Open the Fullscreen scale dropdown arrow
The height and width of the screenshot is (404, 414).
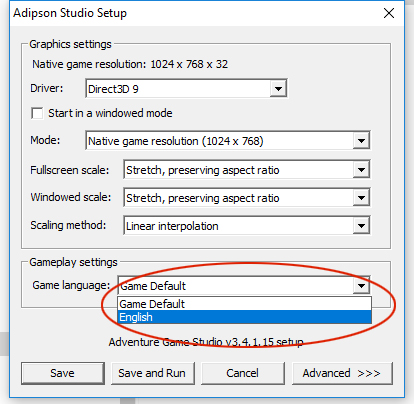[x=361, y=170]
